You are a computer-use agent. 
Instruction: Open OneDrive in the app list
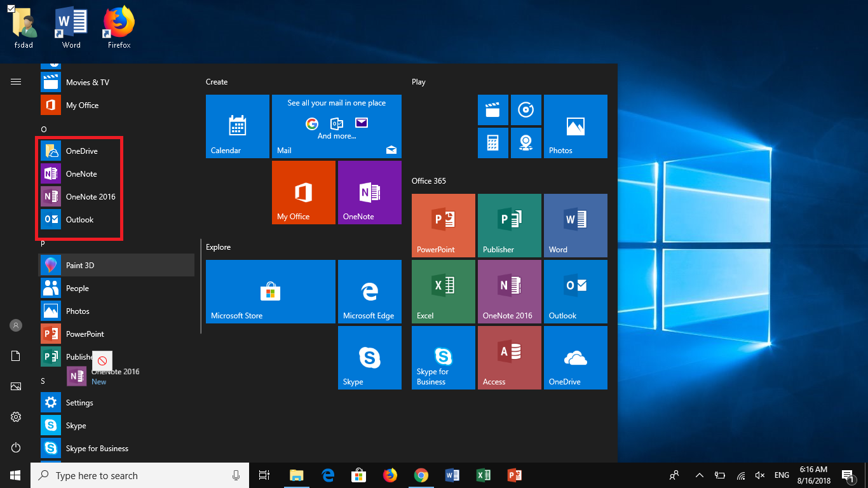tap(116, 151)
